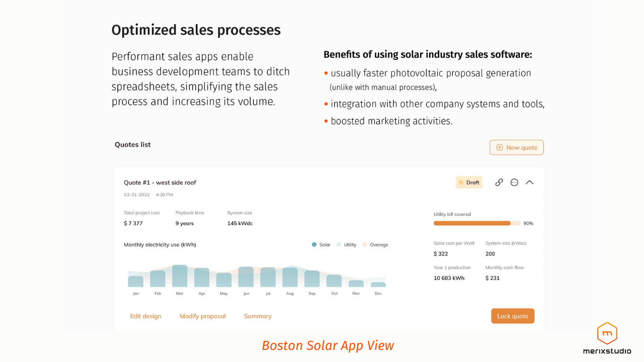The width and height of the screenshot is (644, 362).
Task: Open the Draft status selector
Action: [x=469, y=182]
